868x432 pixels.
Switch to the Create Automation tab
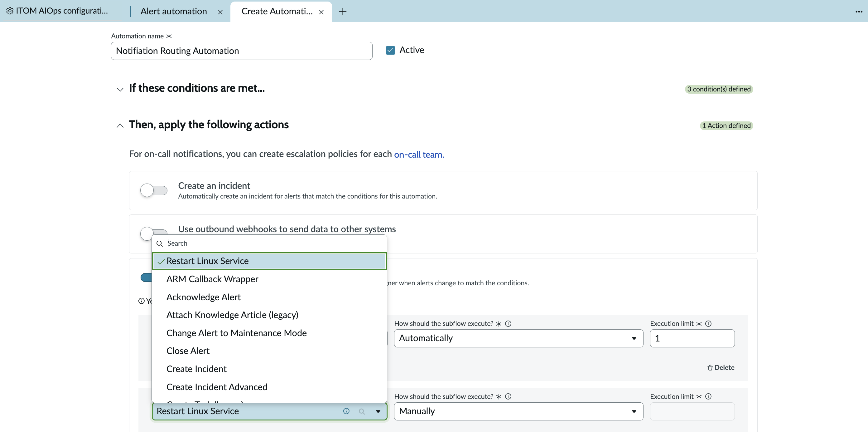tap(277, 11)
